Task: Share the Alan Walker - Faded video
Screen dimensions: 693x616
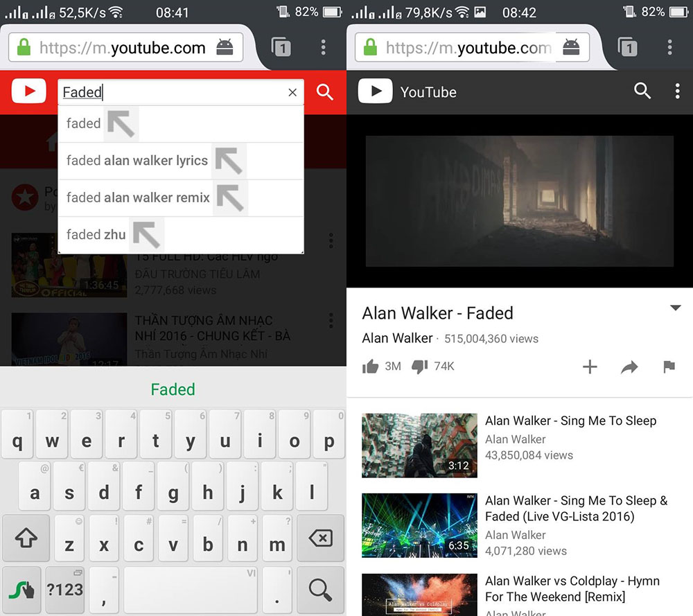Action: point(629,367)
